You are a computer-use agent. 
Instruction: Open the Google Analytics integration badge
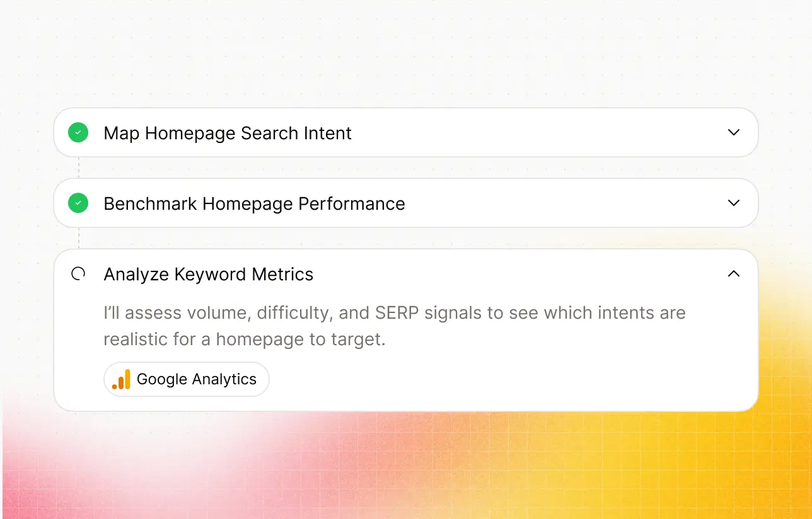click(x=187, y=379)
